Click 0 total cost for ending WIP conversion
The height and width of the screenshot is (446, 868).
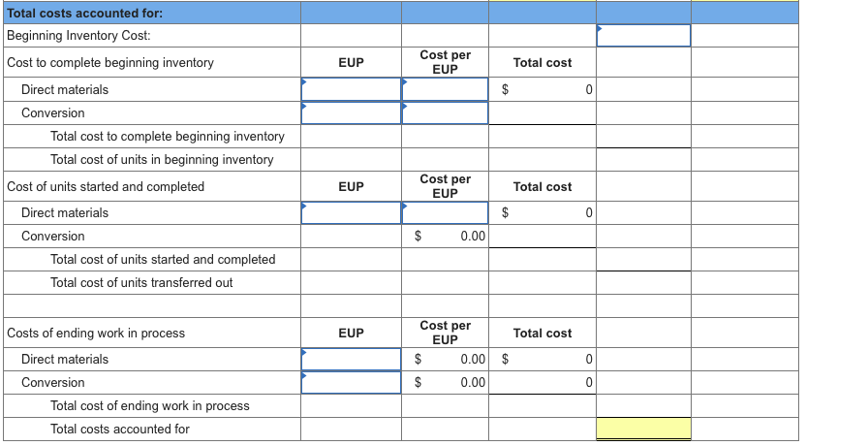(x=542, y=382)
